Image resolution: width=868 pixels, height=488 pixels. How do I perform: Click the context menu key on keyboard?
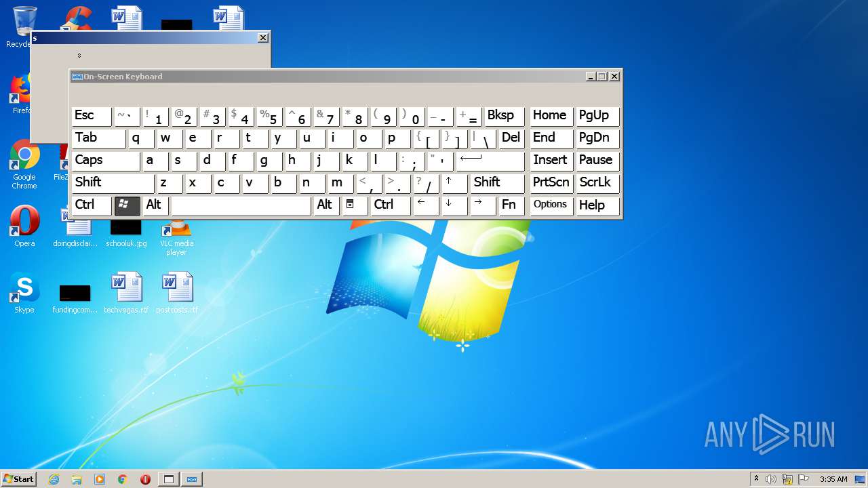pyautogui.click(x=354, y=205)
